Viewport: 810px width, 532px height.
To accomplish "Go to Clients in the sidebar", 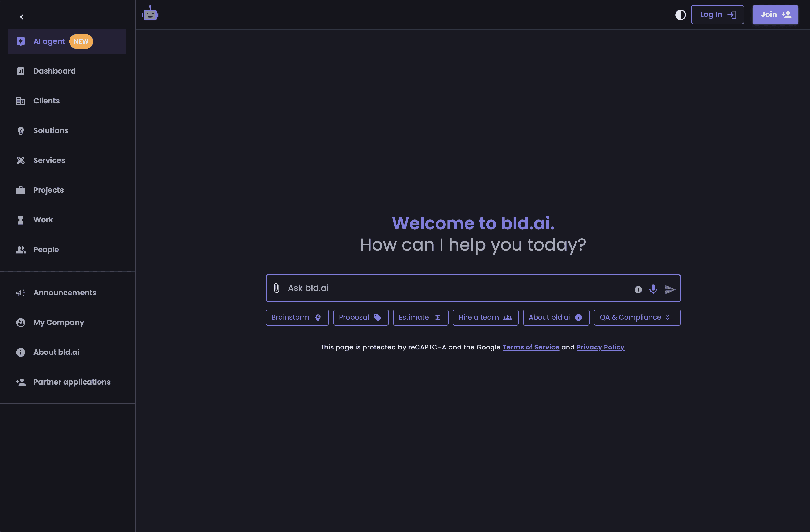I will (x=67, y=101).
